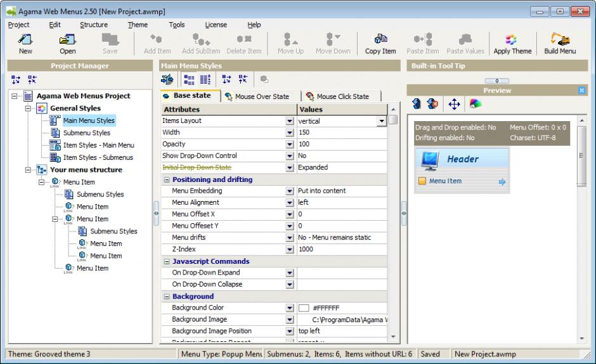Screen dimensions: 596x364
Task: Select Submenu Styles under General Styles
Action: click(x=87, y=133)
